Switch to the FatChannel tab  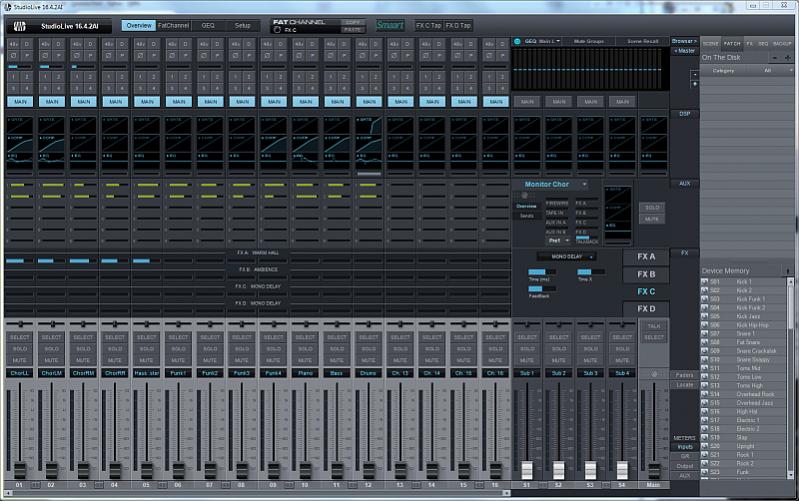pyautogui.click(x=173, y=25)
